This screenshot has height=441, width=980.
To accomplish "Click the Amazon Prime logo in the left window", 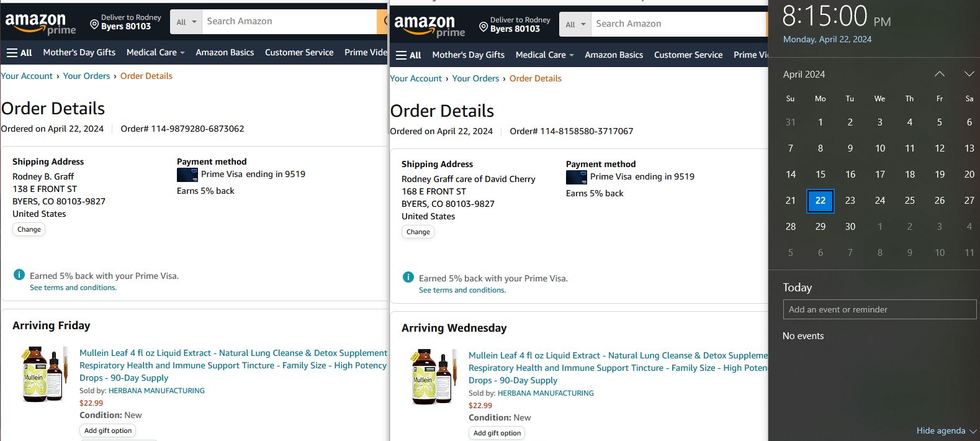I will tap(40, 24).
